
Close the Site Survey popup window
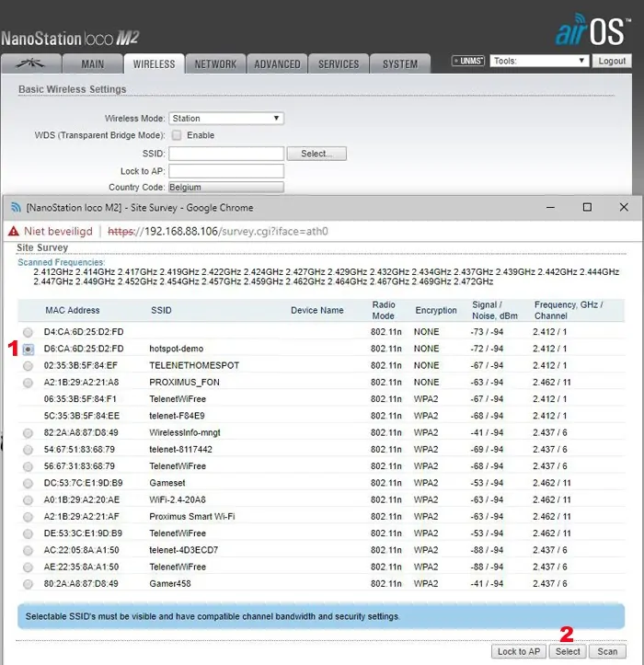pos(624,208)
